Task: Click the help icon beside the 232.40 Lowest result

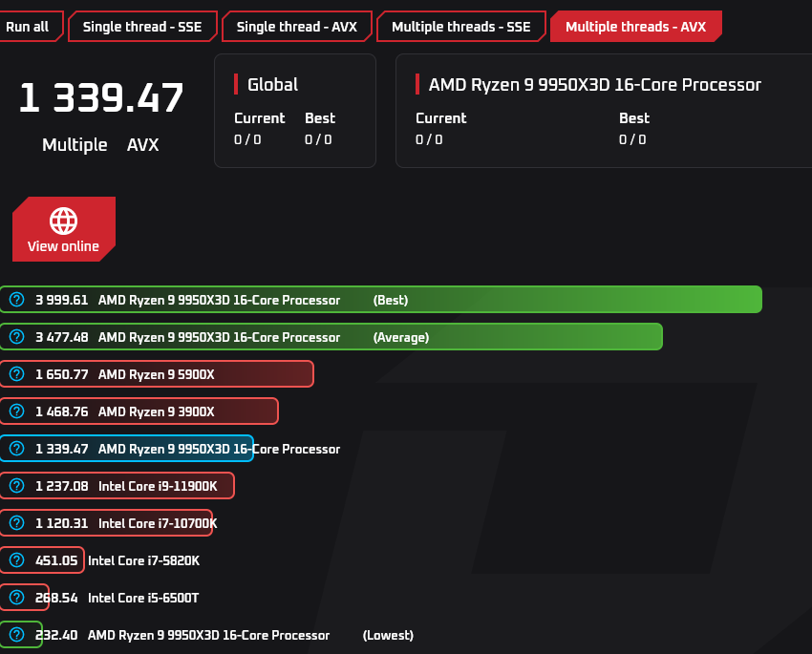Action: [x=16, y=635]
